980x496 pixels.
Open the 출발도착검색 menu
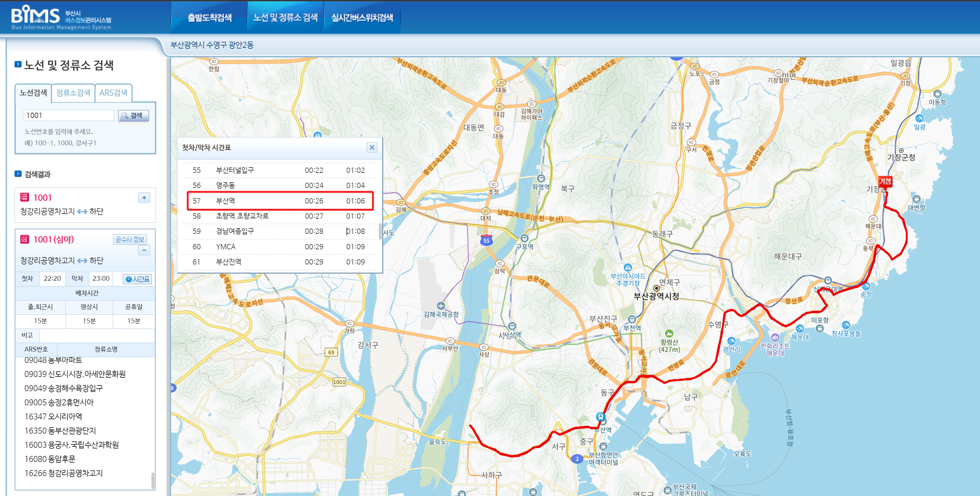pos(209,18)
